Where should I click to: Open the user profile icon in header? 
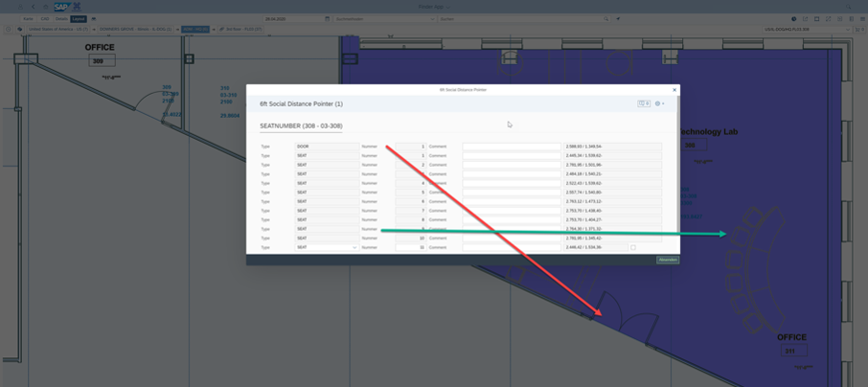tap(20, 7)
